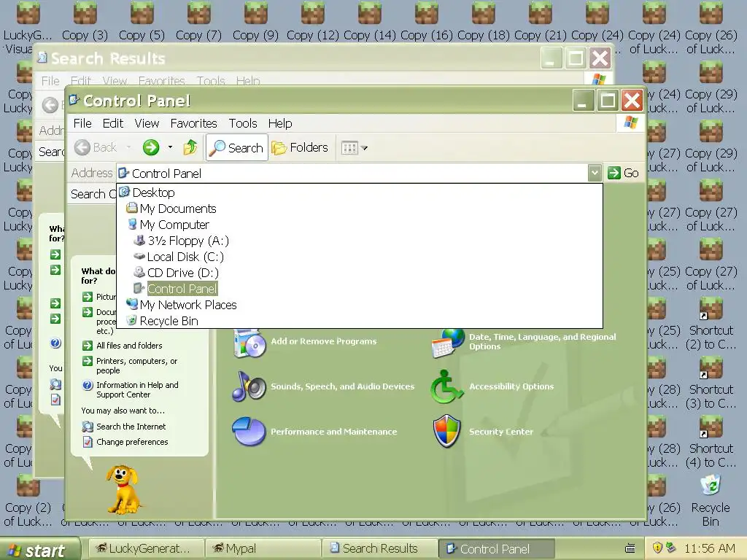Open Accessibility Options wheelchair icon
The width and height of the screenshot is (747, 560).
click(446, 386)
